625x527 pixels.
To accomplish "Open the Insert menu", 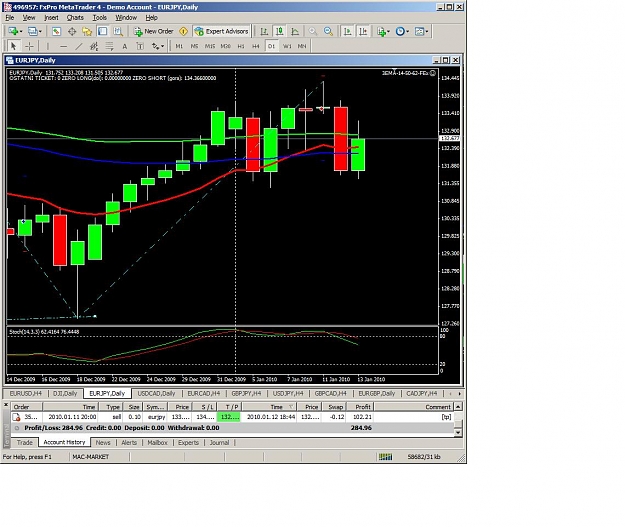I will [x=51, y=18].
